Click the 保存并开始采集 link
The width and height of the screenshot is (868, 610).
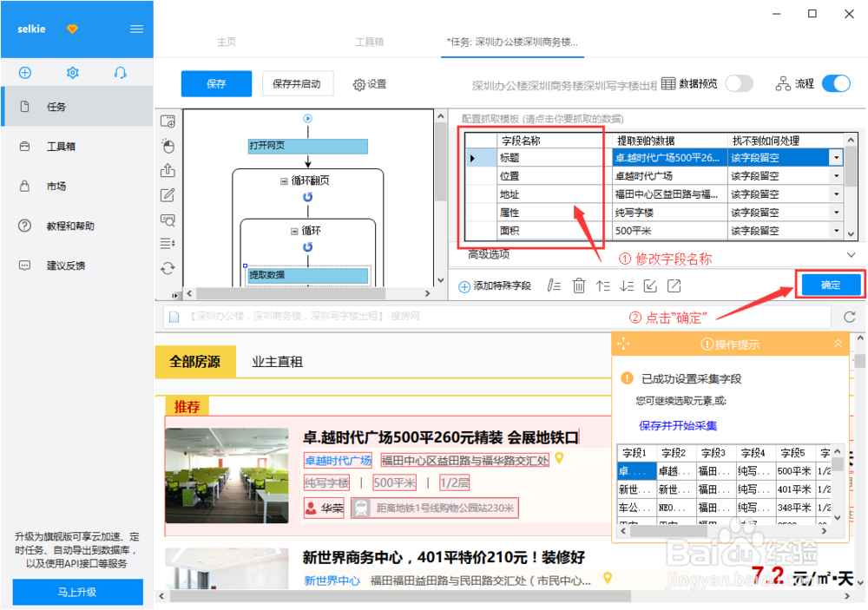click(678, 426)
